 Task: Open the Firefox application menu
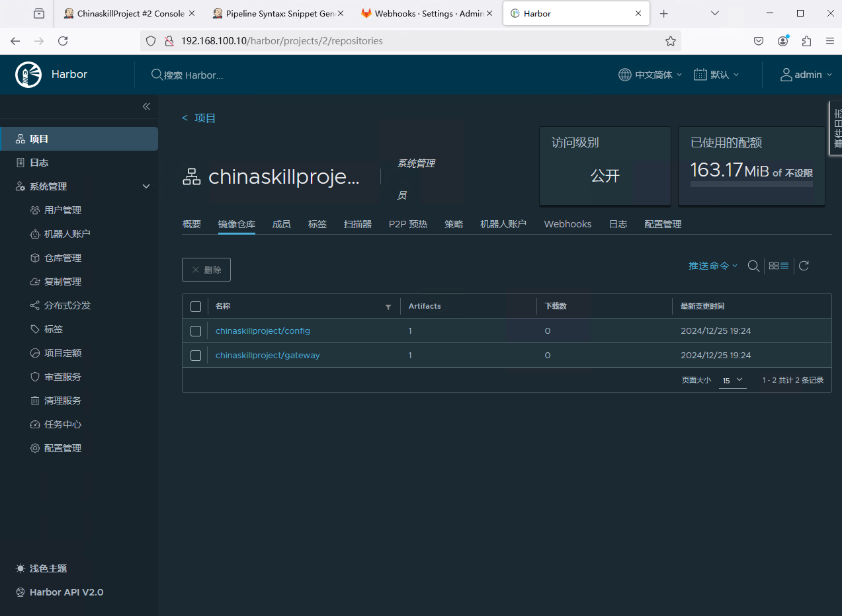point(829,41)
